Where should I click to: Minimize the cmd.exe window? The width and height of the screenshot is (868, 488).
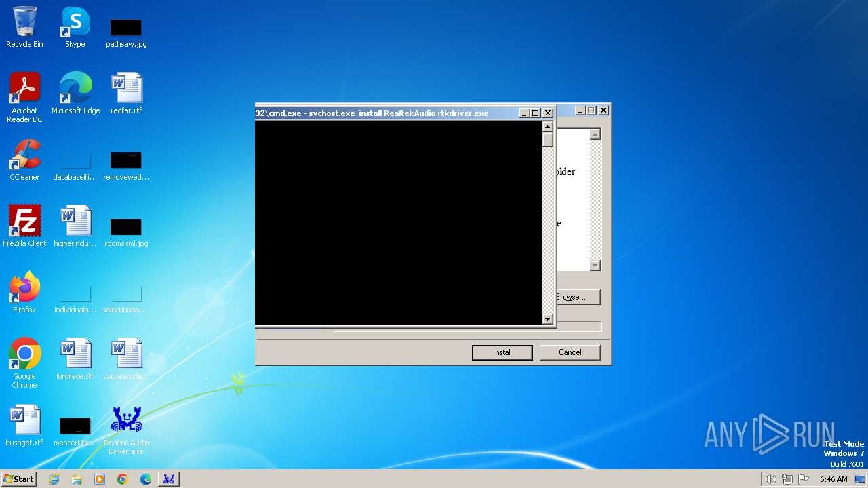pos(524,113)
